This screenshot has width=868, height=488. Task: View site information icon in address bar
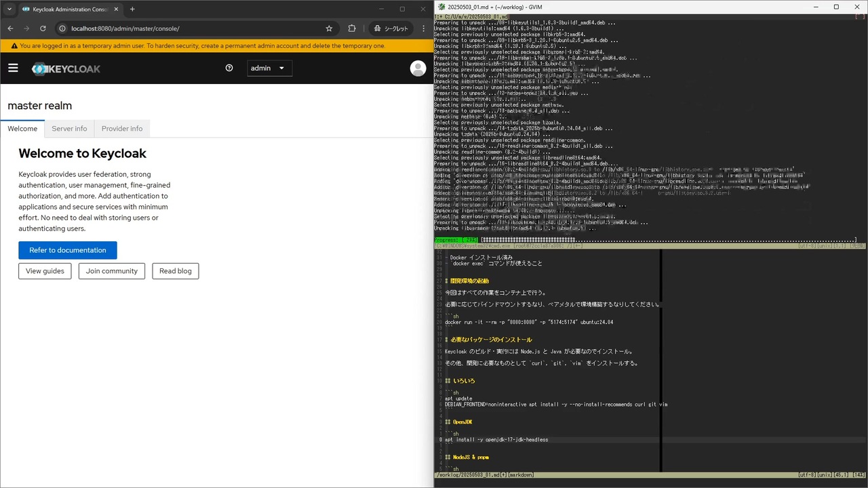pos(62,28)
